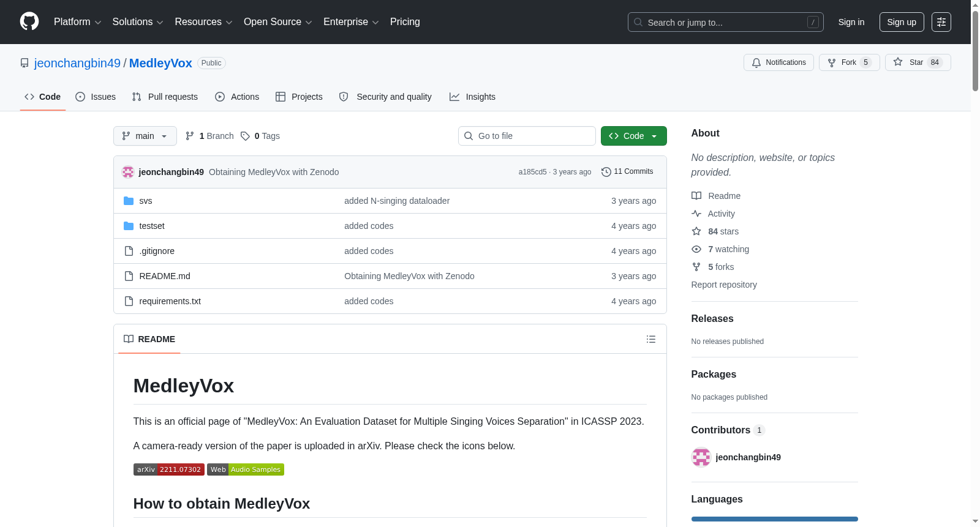The height and width of the screenshot is (527, 980).
Task: Switch to the Code tab
Action: (x=43, y=97)
